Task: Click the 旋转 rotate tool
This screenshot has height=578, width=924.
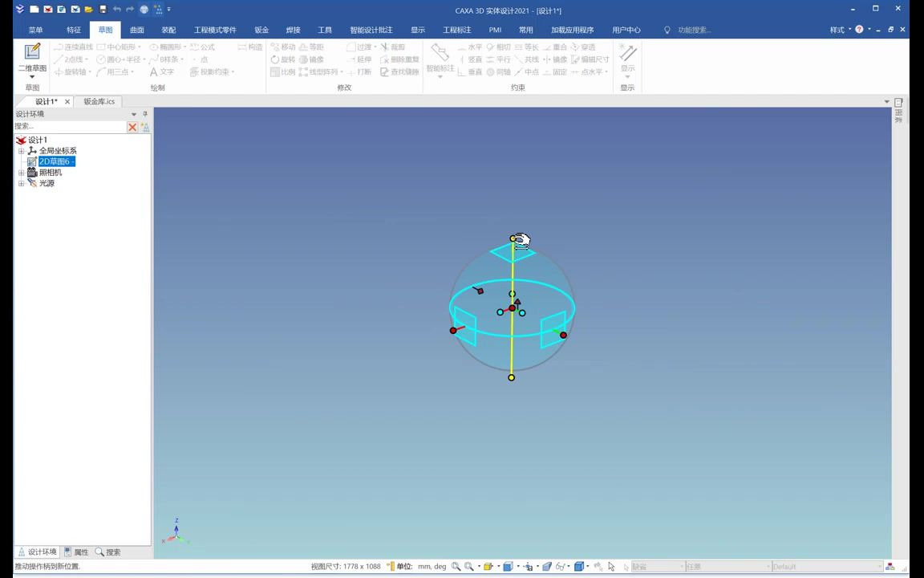Action: pyautogui.click(x=283, y=59)
